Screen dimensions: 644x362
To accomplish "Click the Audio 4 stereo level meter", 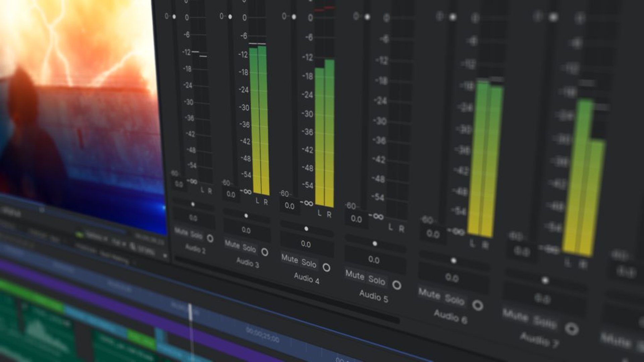I will (324, 133).
